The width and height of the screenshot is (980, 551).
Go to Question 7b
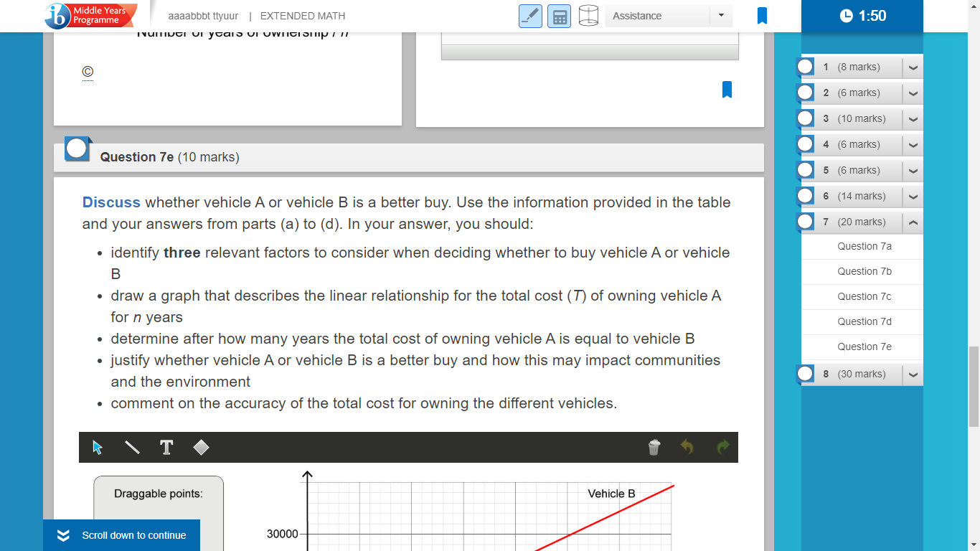(864, 271)
